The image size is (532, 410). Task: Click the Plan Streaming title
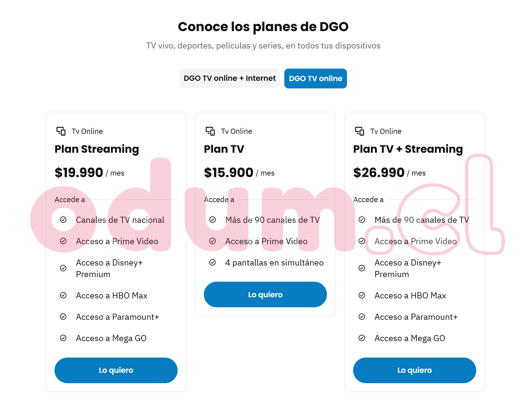pos(97,149)
